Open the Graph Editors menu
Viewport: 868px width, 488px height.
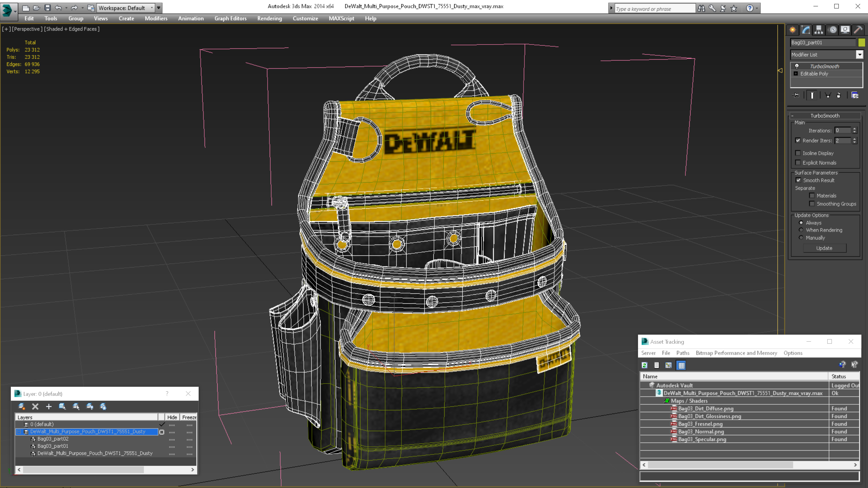coord(231,18)
